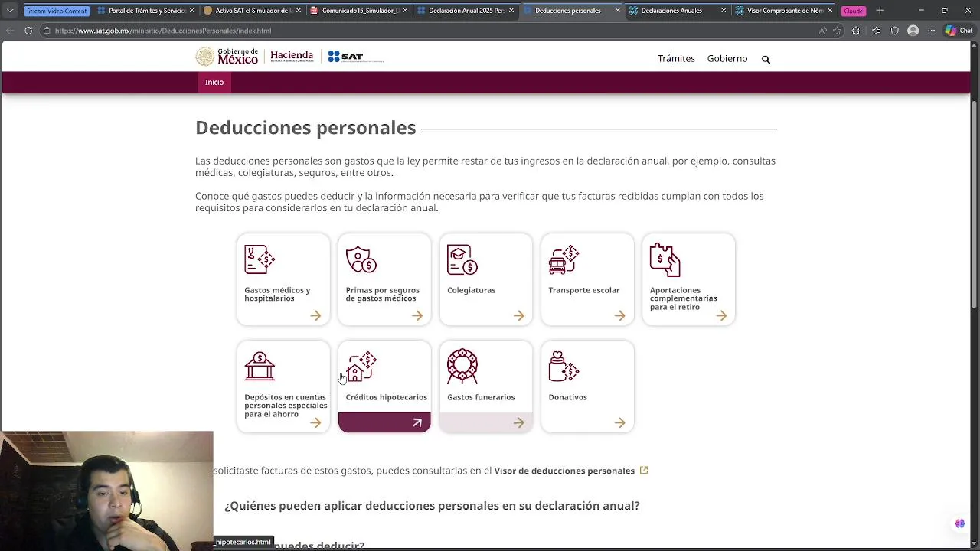Image resolution: width=980 pixels, height=551 pixels.
Task: Open the browser essentials shield icon
Action: (894, 31)
